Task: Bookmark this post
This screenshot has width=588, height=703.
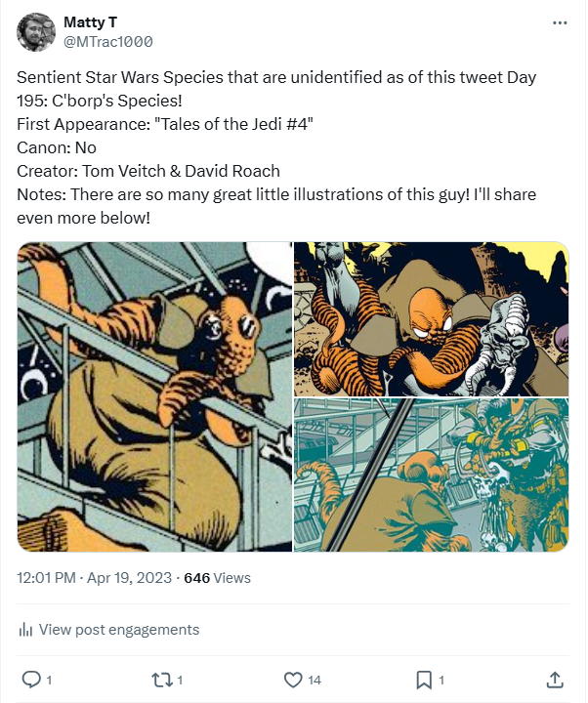Action: 424,679
